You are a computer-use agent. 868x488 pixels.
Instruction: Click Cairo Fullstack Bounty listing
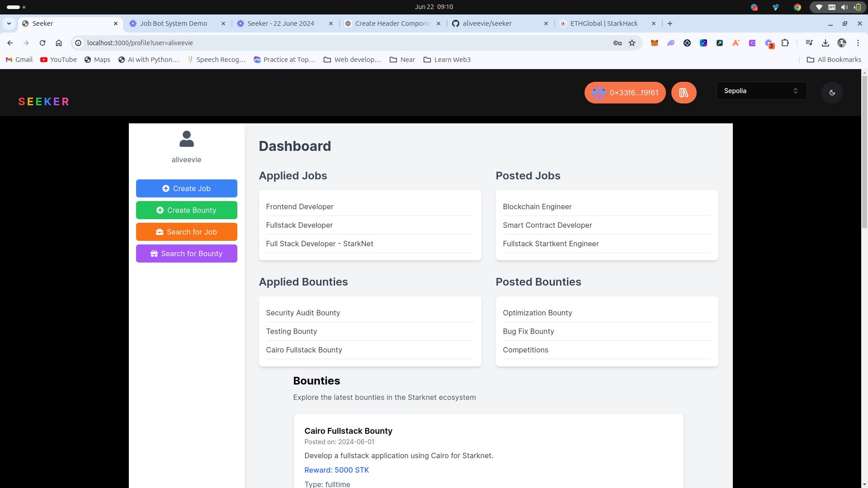(304, 350)
